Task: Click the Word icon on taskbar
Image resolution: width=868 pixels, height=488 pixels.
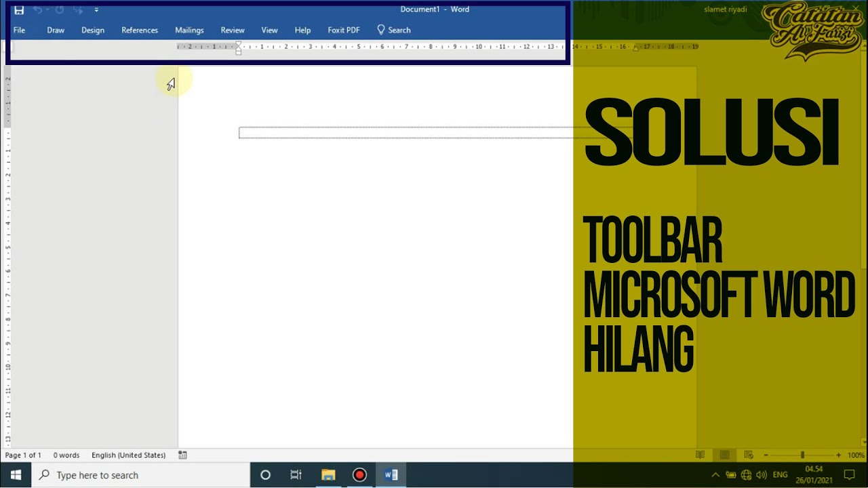Action: (x=391, y=475)
